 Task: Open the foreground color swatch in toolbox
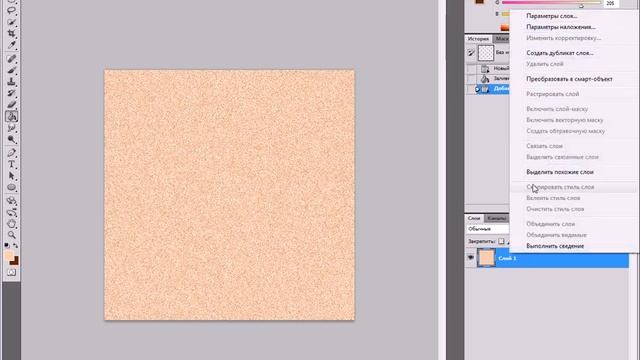tap(9, 256)
